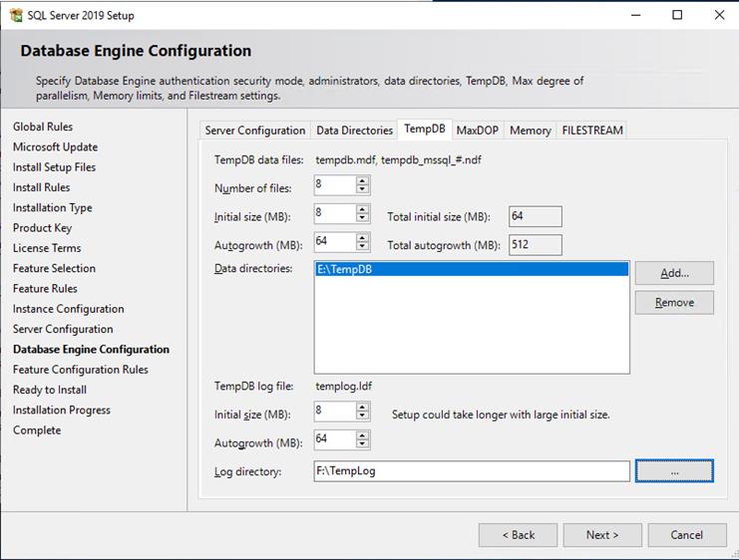Click the bold Database Engine Configuration sidebar step
This screenshot has height=560, width=739.
pyautogui.click(x=91, y=350)
